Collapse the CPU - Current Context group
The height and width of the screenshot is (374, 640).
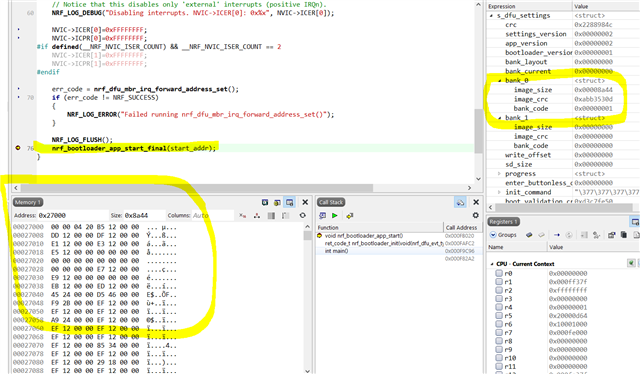coord(492,264)
